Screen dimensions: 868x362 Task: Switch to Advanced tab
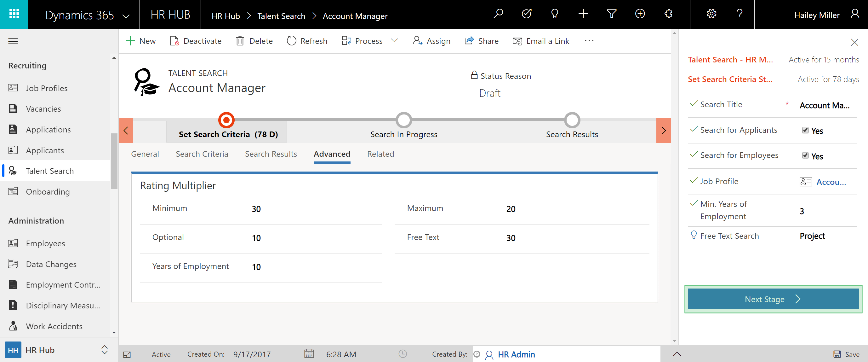(x=332, y=154)
